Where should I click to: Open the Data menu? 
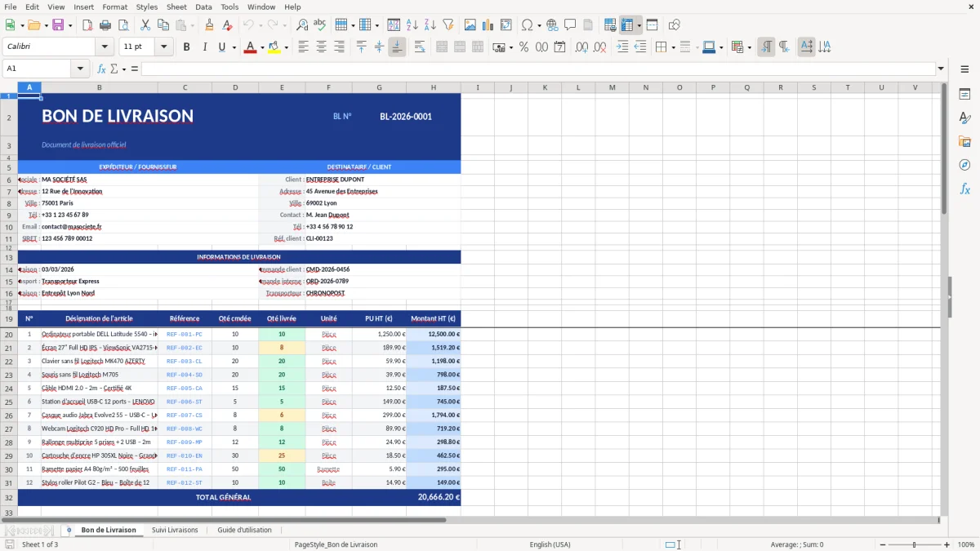(203, 7)
